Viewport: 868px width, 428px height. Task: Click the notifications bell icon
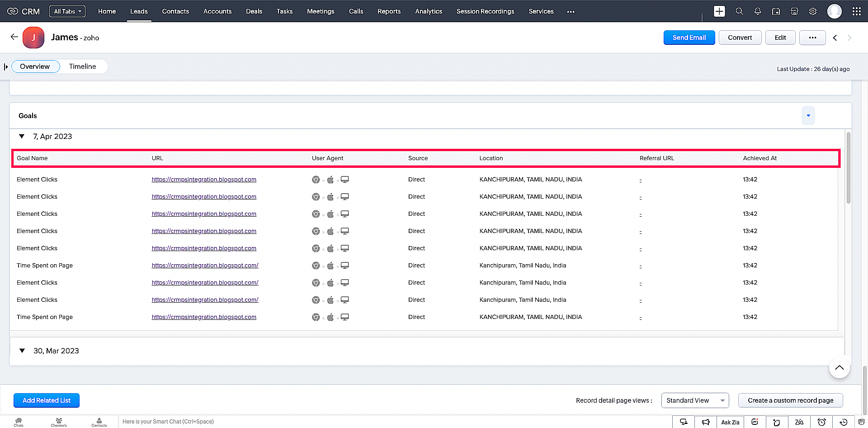758,11
